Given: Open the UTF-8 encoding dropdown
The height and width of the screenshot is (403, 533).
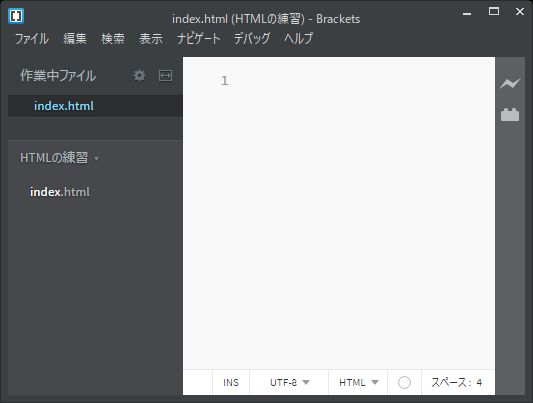Looking at the screenshot, I should tap(289, 383).
